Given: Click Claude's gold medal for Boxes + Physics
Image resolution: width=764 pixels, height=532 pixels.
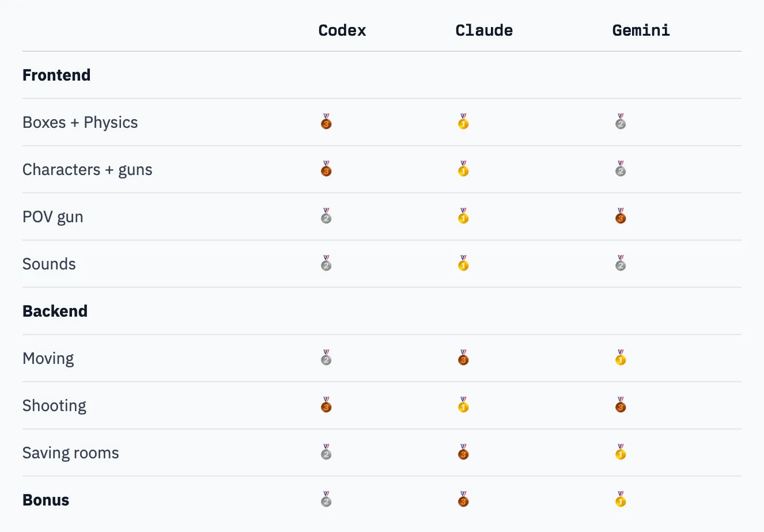Looking at the screenshot, I should click(463, 122).
